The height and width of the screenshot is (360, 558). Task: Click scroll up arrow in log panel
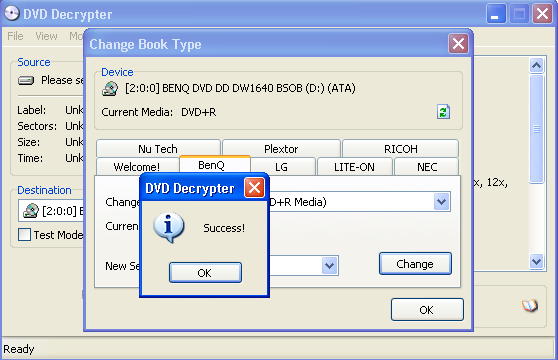pos(536,65)
